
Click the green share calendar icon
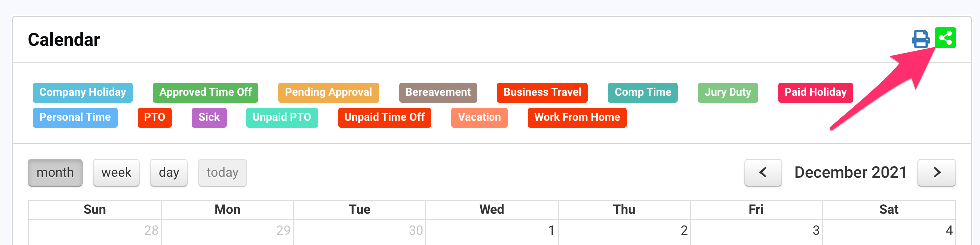point(945,38)
